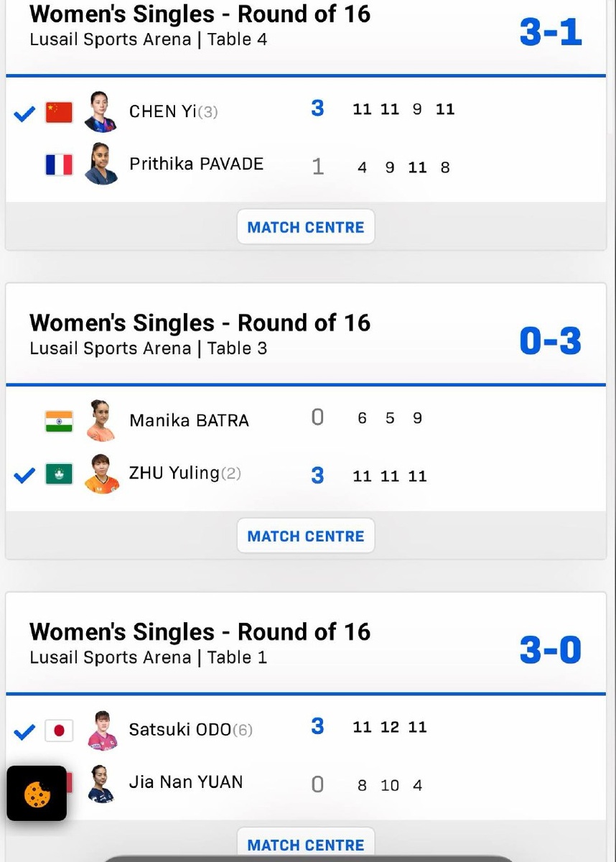This screenshot has height=862, width=616.
Task: Select player name Jia Nan YUAN
Action: click(x=186, y=782)
